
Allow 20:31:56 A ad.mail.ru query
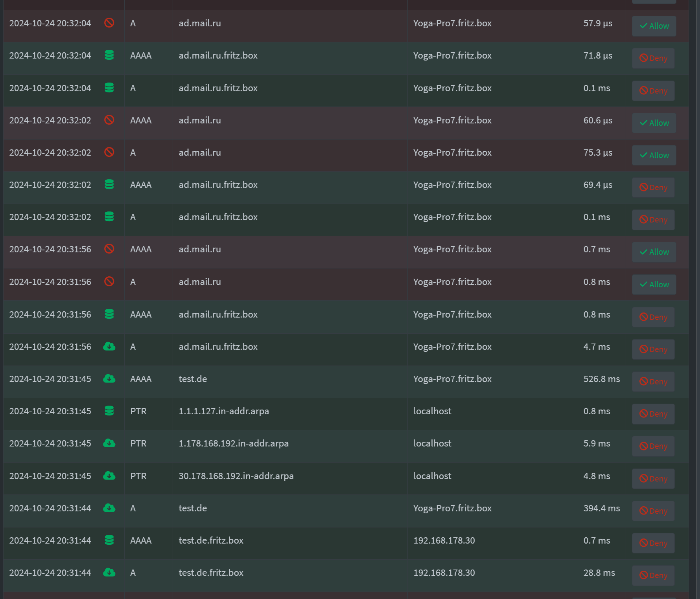coord(654,285)
